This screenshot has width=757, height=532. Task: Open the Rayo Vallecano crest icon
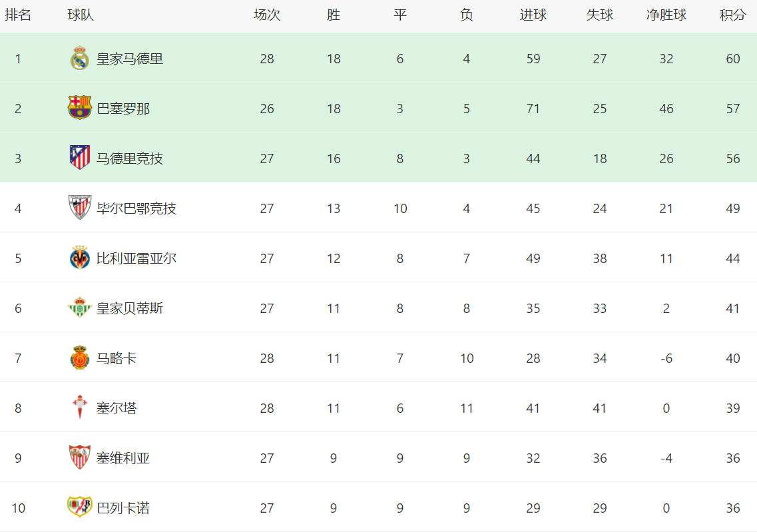[80, 507]
